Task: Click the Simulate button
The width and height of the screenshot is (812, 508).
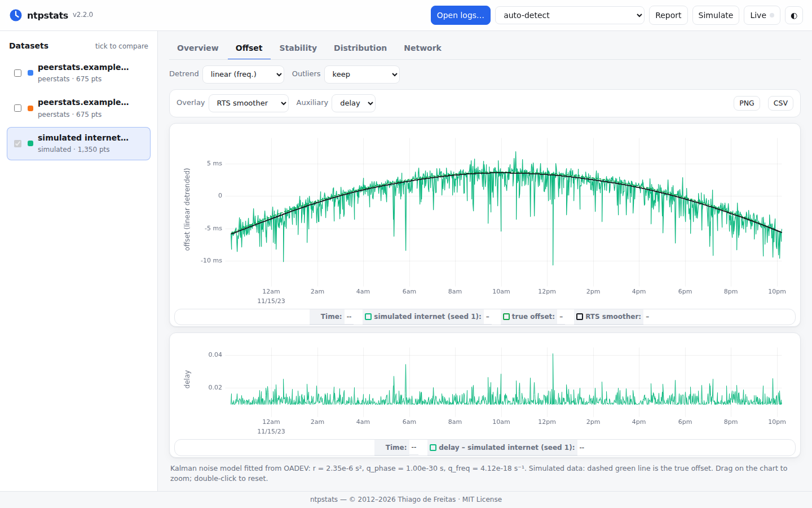Action: 716,15
